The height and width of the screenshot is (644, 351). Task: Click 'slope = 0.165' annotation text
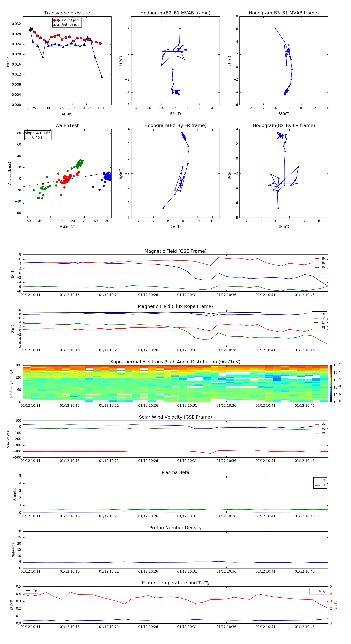pos(37,133)
